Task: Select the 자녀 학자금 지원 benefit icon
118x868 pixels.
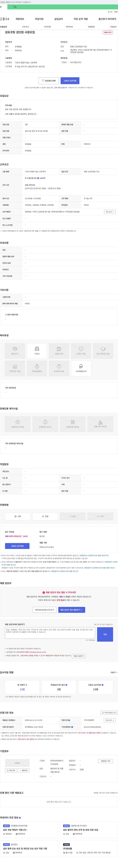Action: coord(103,351)
